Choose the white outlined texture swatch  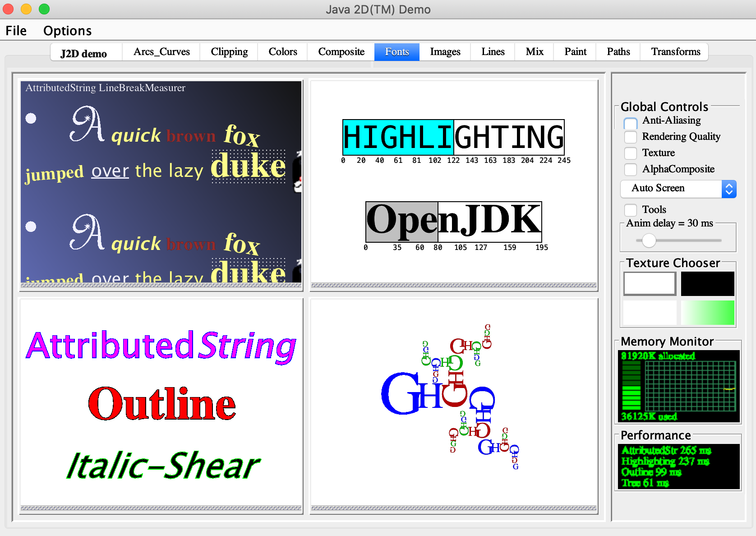(x=650, y=284)
